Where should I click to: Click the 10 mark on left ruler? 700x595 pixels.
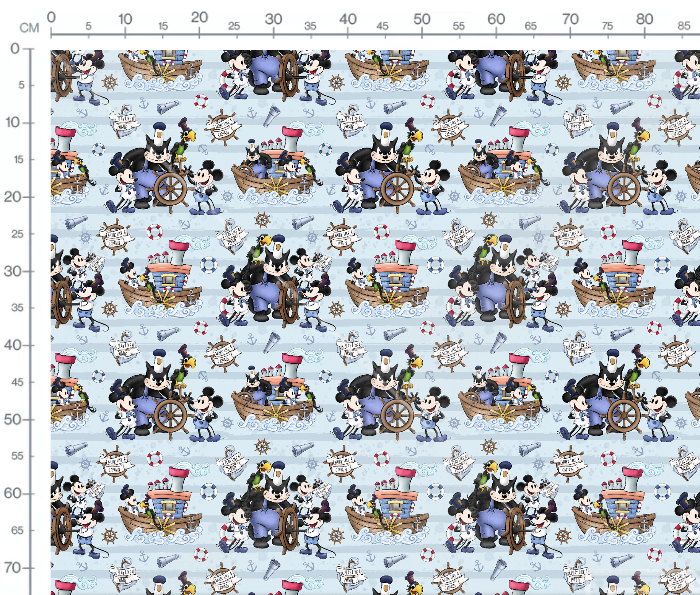(x=12, y=122)
